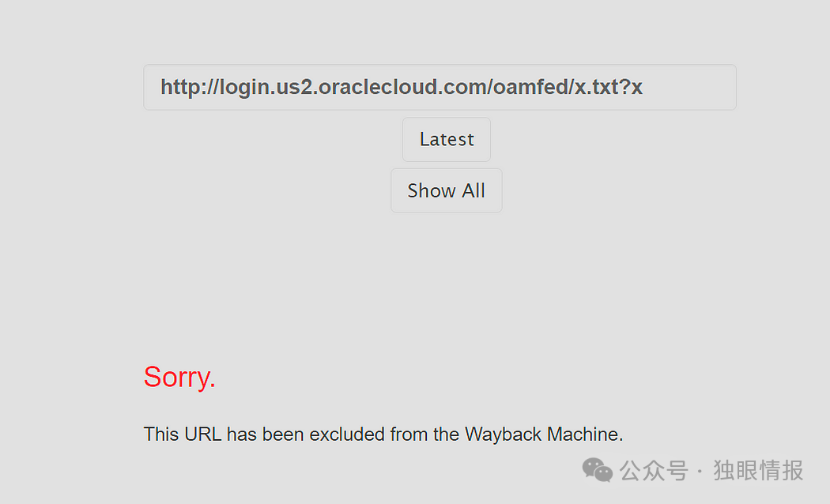This screenshot has height=504, width=830.
Task: Click the WeChat logo icon in watermark
Action: (x=598, y=471)
